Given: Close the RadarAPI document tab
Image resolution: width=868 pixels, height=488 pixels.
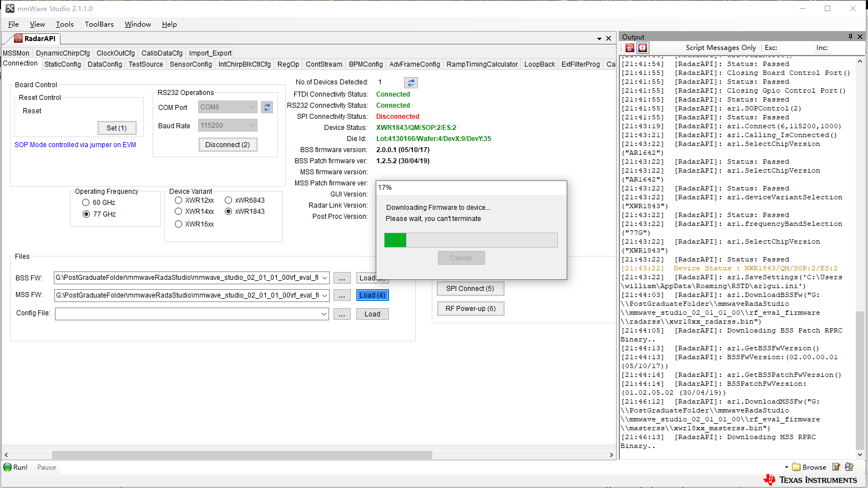Looking at the screenshot, I should [609, 38].
